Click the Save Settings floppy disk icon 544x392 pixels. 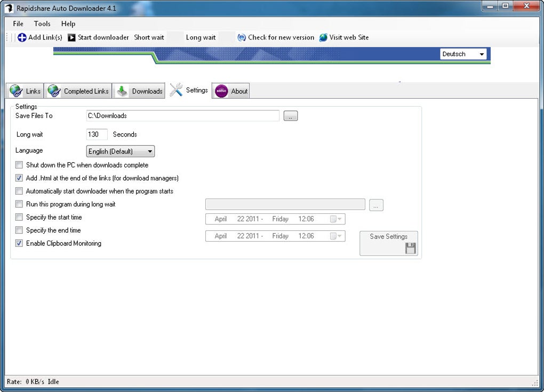pos(410,247)
